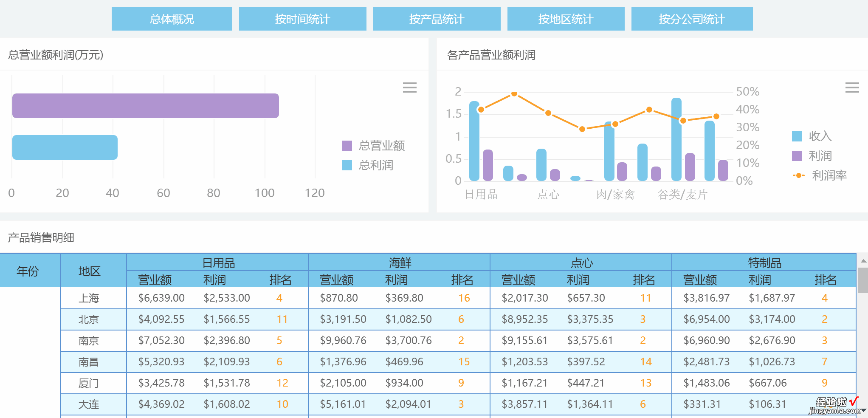868x418 pixels.
Task: Open the 总体概况 tab
Action: (x=172, y=19)
